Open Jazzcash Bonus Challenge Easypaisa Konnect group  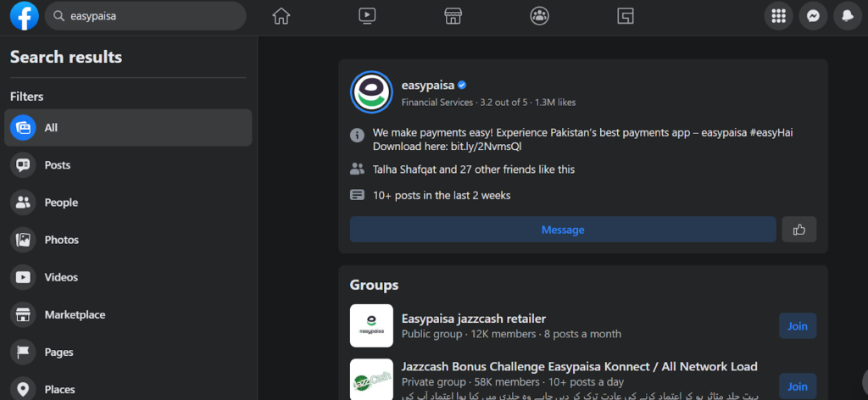point(580,367)
